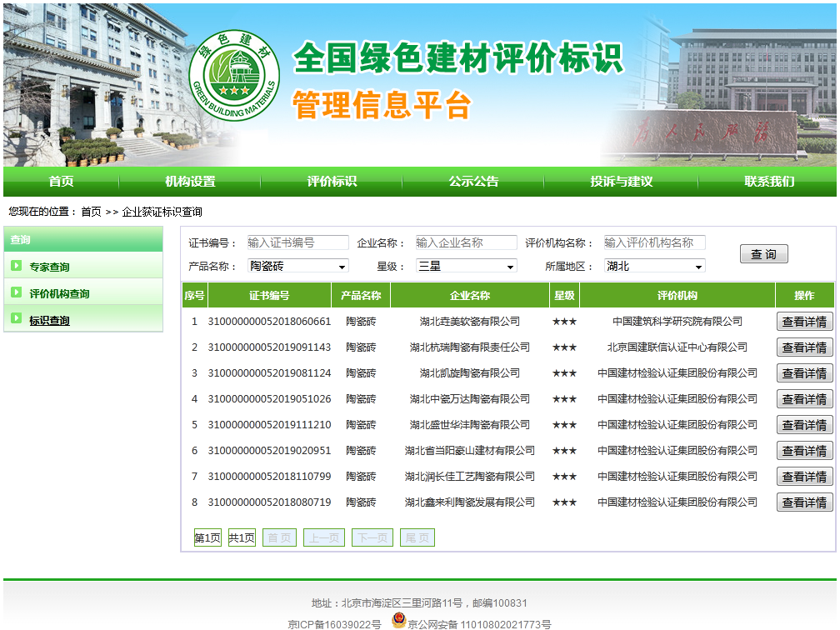Click the 下一页 pagination button
This screenshot has height=630, width=840.
click(372, 538)
